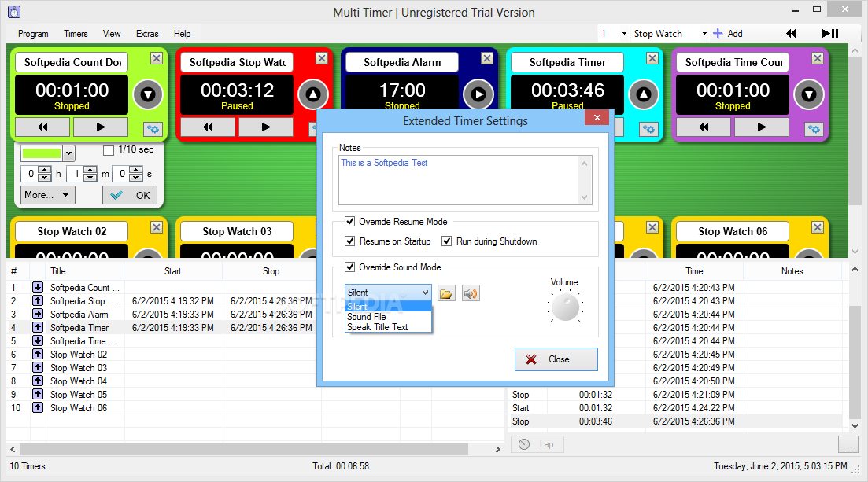This screenshot has height=482, width=868.
Task: Click the Lap button
Action: [537, 444]
